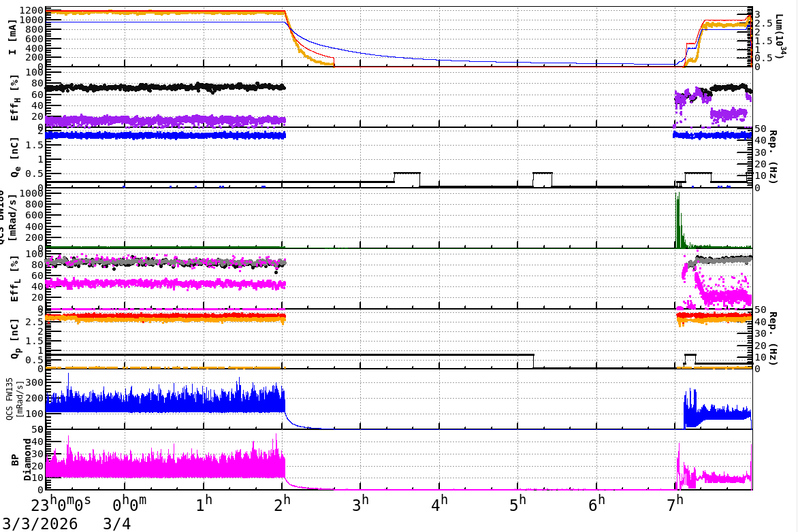Select the QCS BW160 [mRad/s] axis label
This screenshot has height=532, width=798.
[x=13, y=216]
